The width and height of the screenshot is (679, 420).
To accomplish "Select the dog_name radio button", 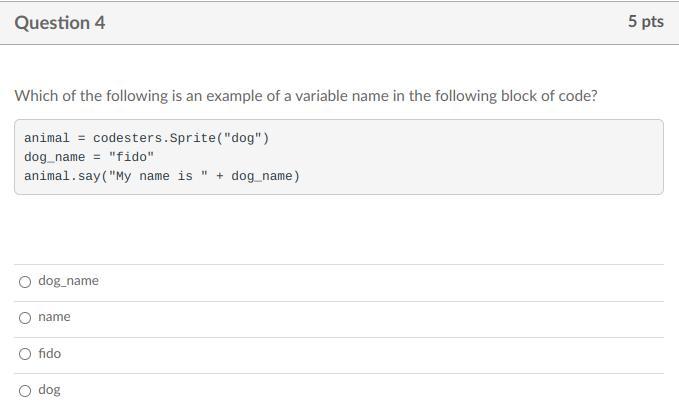I will click(x=25, y=282).
